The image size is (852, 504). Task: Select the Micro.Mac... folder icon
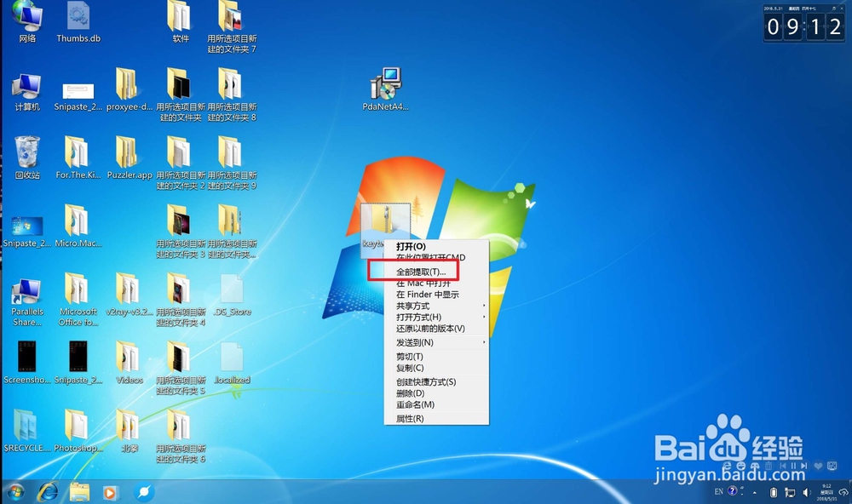[78, 226]
